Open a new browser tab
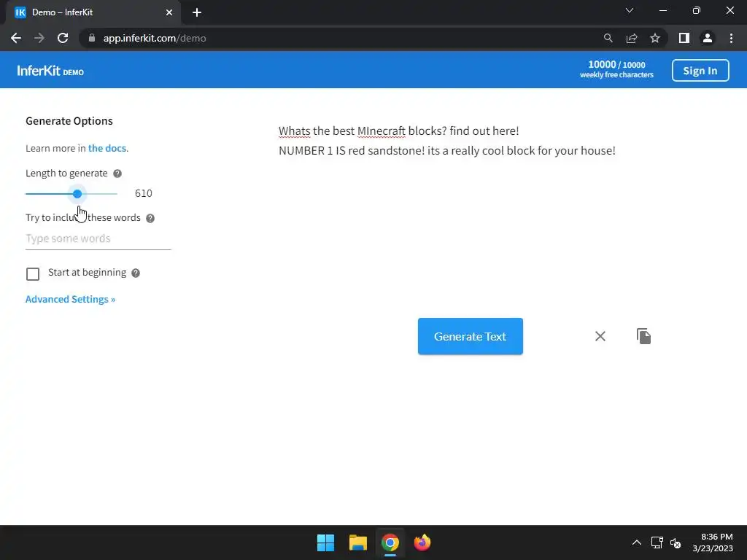747x560 pixels. [x=197, y=12]
